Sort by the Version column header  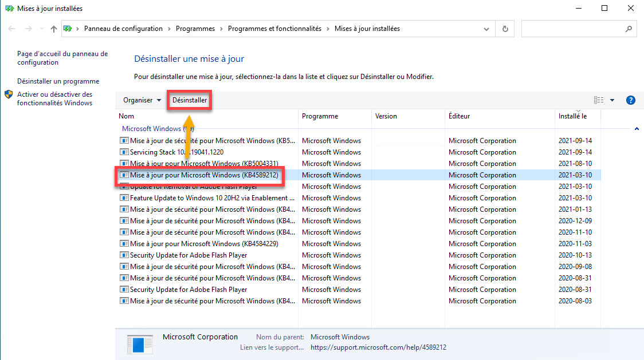[409, 116]
